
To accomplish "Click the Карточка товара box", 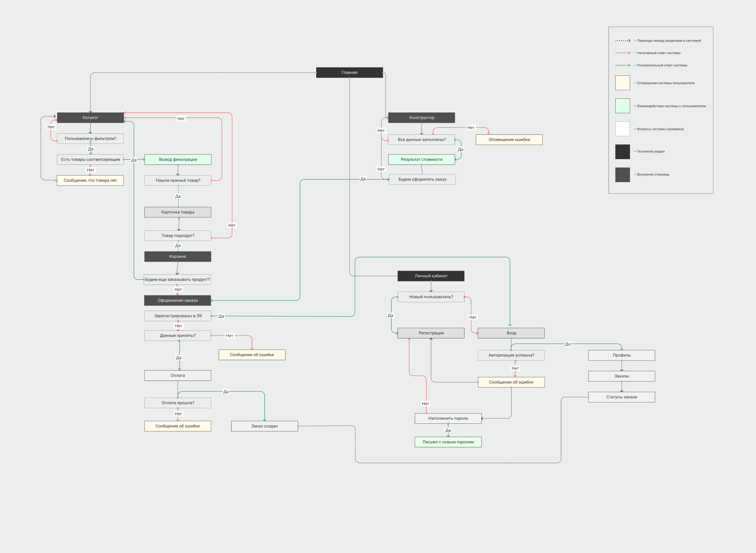I will (x=178, y=212).
